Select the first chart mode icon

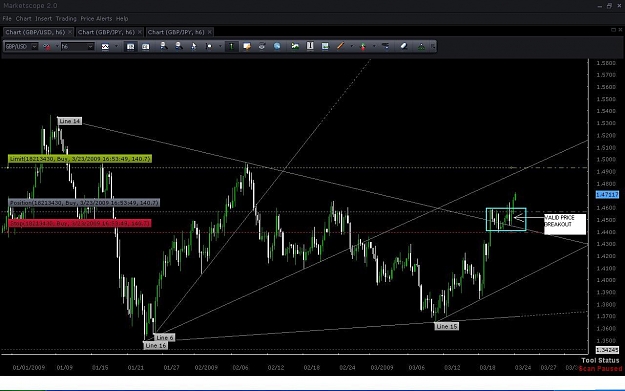click(x=130, y=47)
